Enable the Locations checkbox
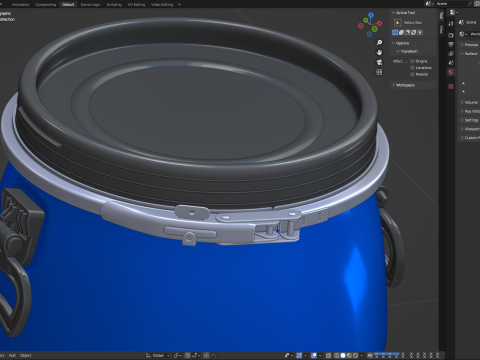Viewport: 480px width, 360px height. click(x=412, y=68)
